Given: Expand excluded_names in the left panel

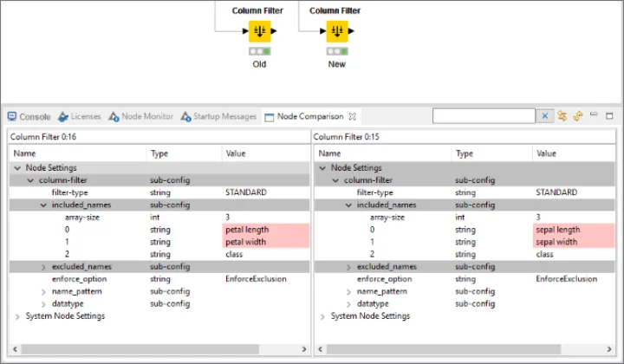Looking at the screenshot, I should pos(43,267).
